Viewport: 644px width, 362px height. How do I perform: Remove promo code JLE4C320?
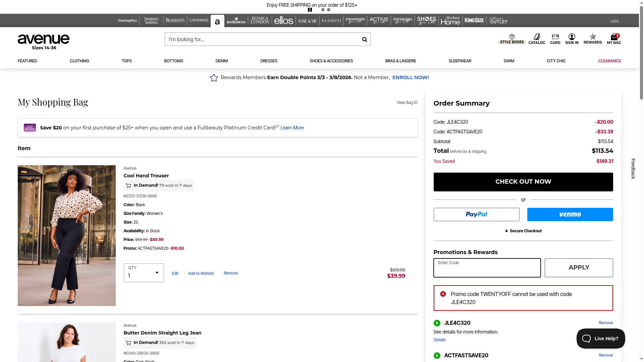[x=605, y=323]
